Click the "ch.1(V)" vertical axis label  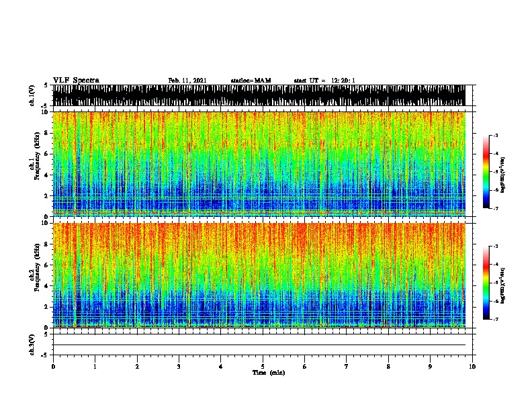tap(32, 95)
